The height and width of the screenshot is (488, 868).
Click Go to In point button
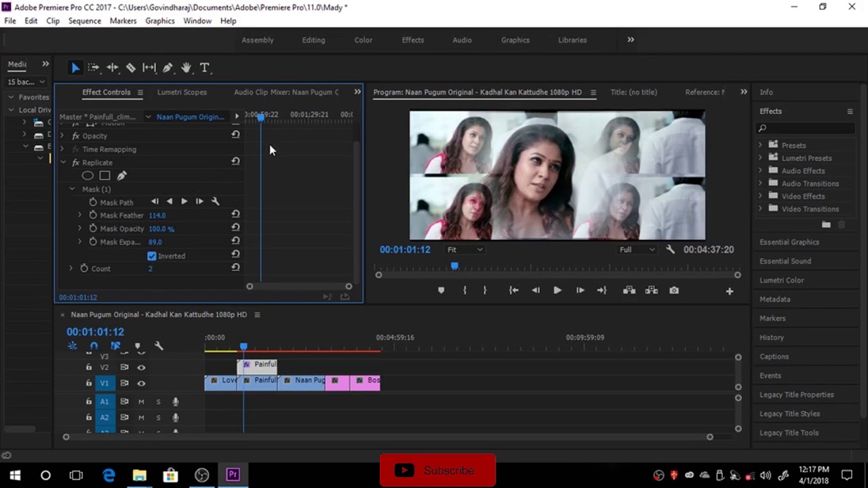pyautogui.click(x=514, y=290)
